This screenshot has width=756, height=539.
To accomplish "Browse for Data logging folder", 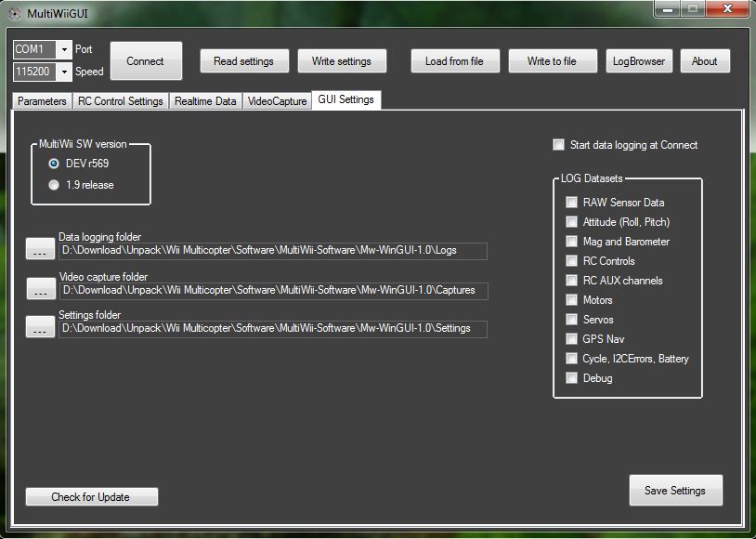I will 40,248.
